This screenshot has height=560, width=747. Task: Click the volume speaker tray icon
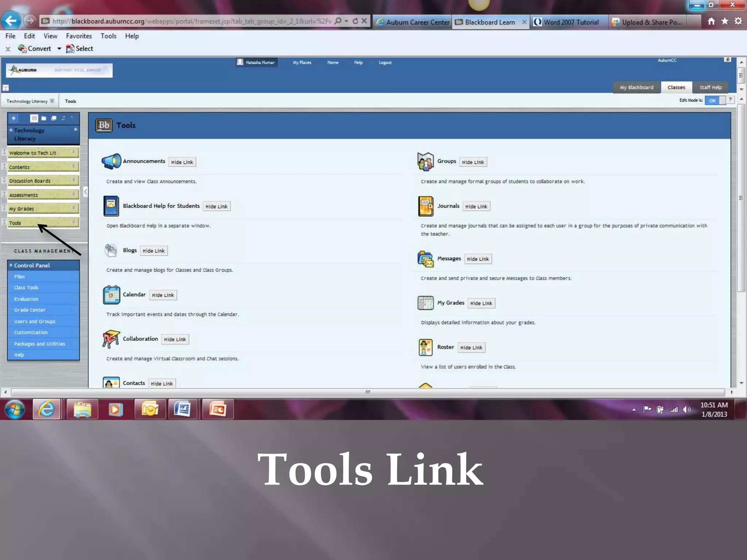pyautogui.click(x=687, y=409)
